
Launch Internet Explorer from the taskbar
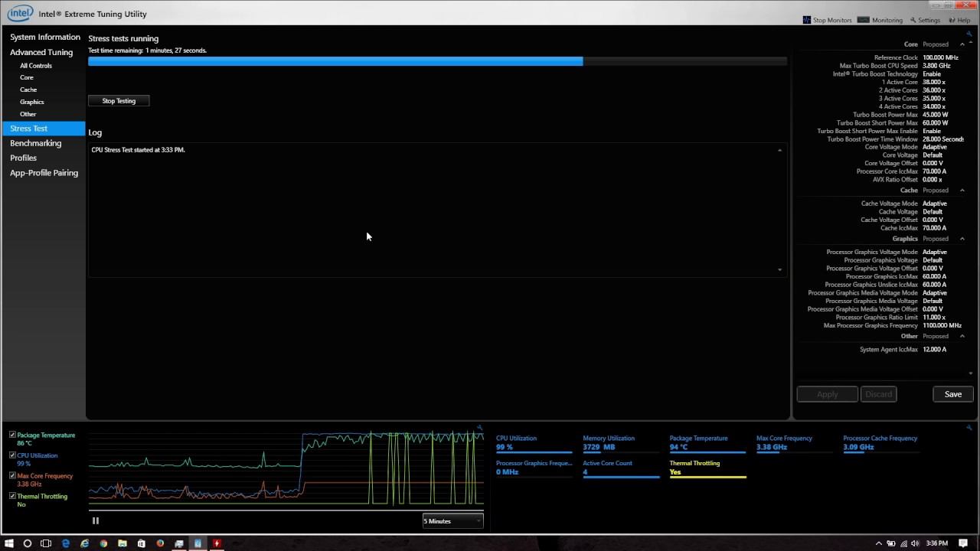click(x=85, y=543)
